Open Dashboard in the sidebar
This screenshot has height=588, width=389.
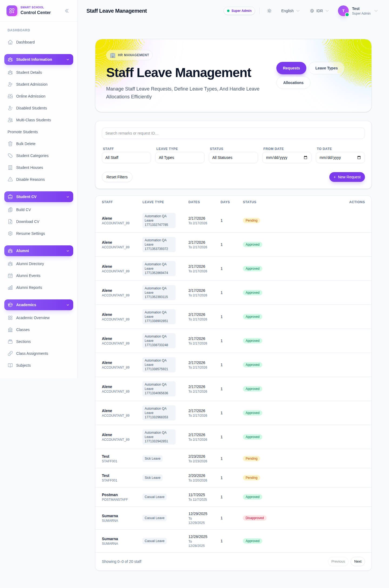(x=39, y=42)
